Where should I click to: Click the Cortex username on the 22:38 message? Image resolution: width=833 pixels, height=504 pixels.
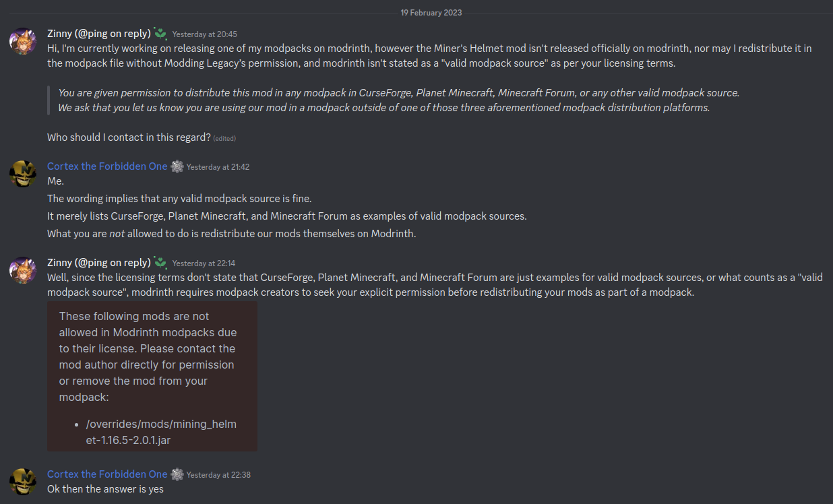click(107, 474)
